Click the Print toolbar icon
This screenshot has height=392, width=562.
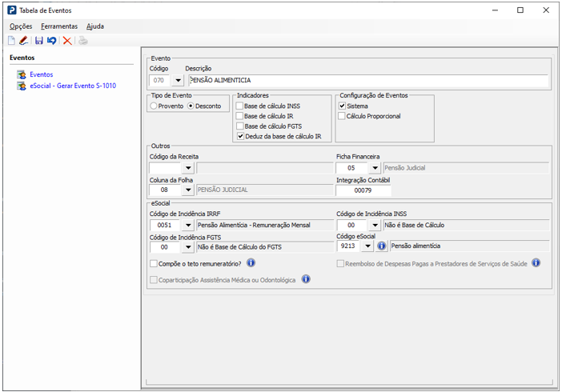82,41
